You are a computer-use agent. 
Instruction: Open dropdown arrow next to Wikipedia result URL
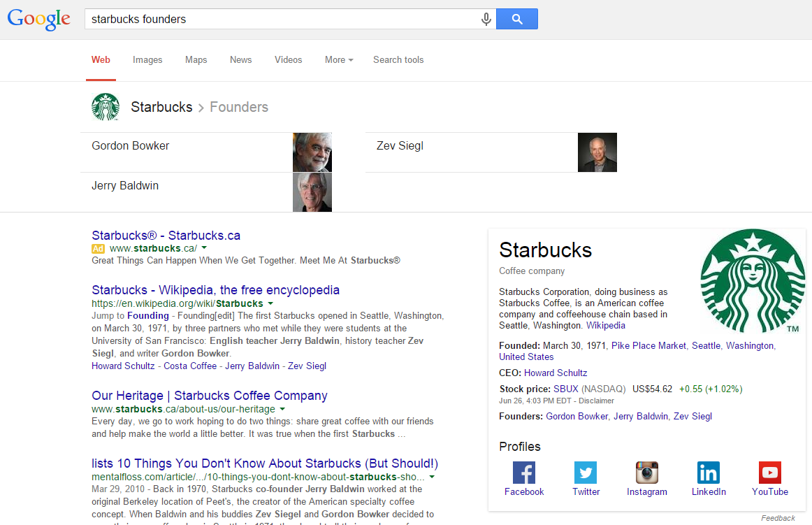coord(270,303)
